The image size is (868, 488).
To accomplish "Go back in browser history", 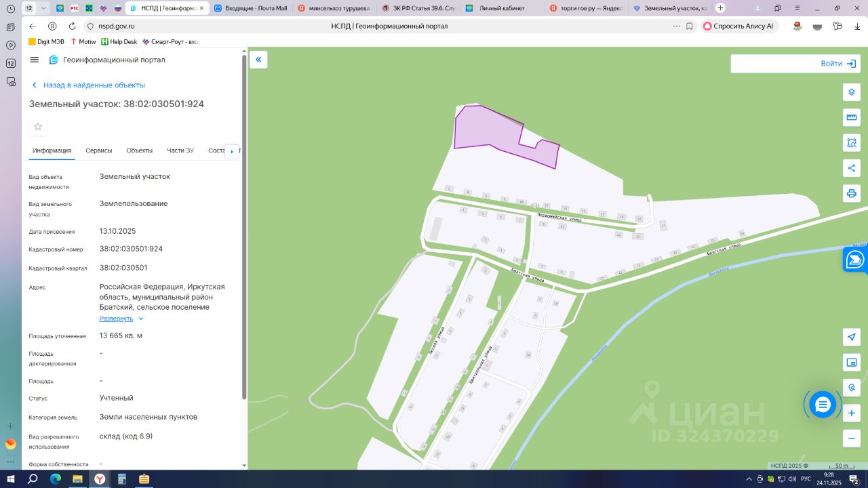I will [x=32, y=26].
